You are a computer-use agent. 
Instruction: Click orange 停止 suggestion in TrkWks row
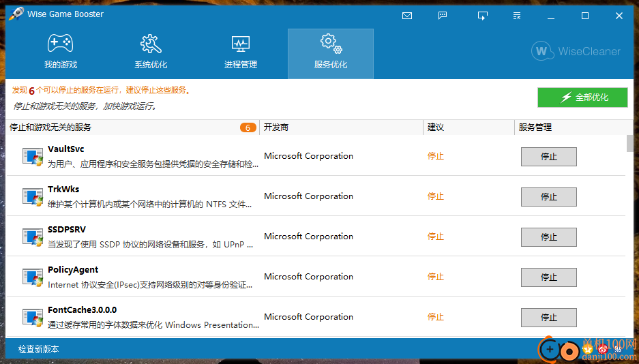[435, 196]
